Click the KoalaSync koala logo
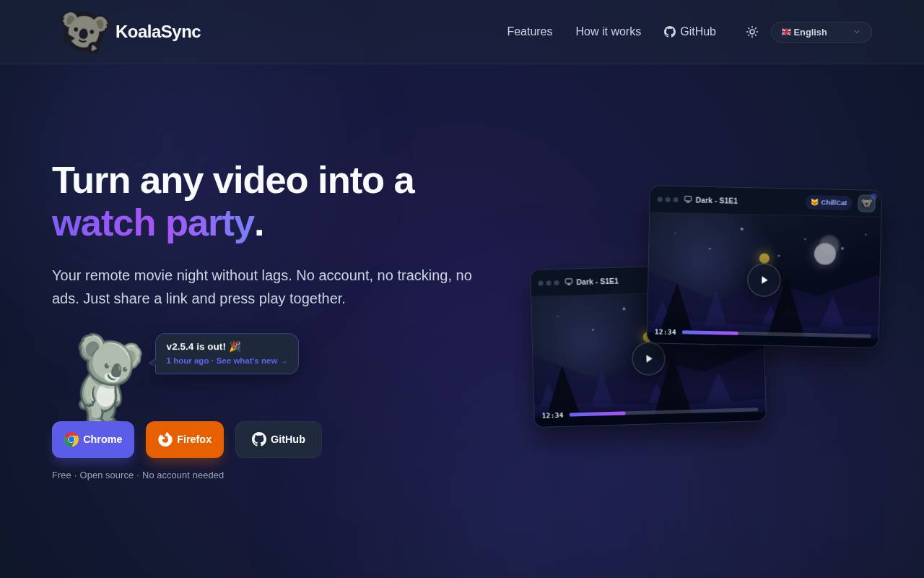Screen dimensions: 924x578 tap(85, 32)
